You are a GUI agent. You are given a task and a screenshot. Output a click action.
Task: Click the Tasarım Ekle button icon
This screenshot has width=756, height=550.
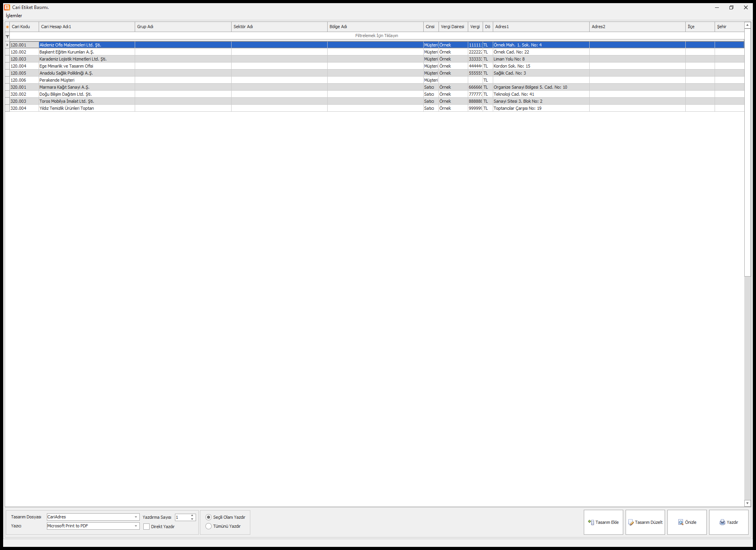591,522
